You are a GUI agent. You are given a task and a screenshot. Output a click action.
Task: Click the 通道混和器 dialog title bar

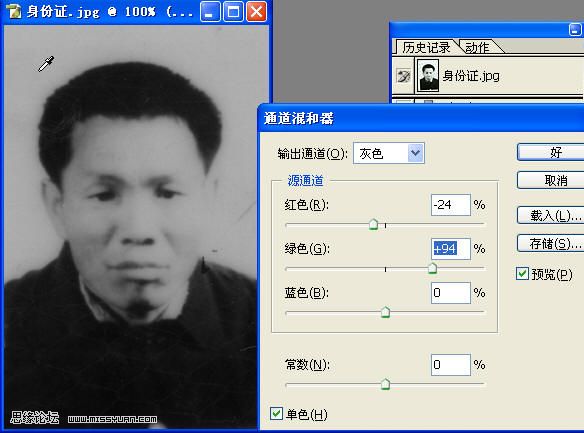421,118
